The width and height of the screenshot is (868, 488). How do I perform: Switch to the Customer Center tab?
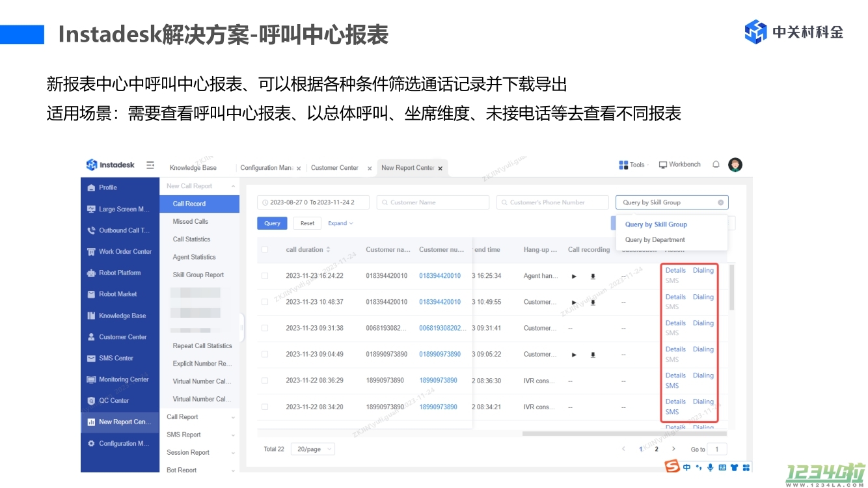[334, 168]
